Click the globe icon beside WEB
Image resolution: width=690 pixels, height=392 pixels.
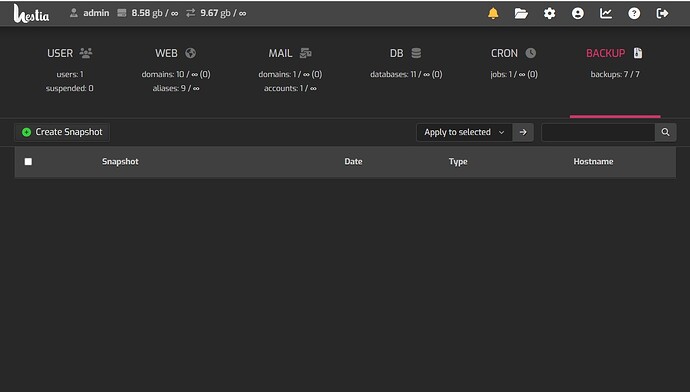click(191, 53)
